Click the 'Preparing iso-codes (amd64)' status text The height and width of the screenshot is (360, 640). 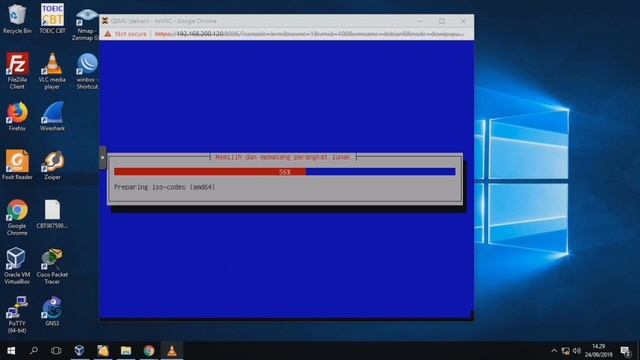(164, 187)
